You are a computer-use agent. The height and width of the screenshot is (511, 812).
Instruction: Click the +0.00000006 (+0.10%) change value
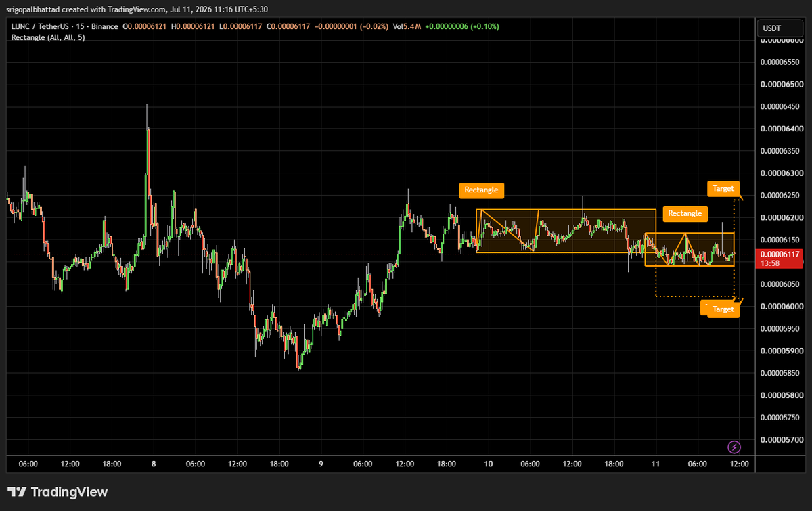click(464, 26)
